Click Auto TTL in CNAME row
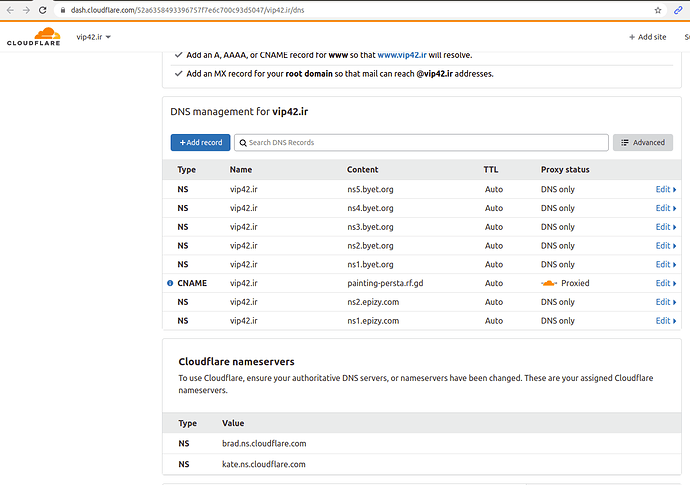Viewport: 690px width, 485px height. (494, 283)
